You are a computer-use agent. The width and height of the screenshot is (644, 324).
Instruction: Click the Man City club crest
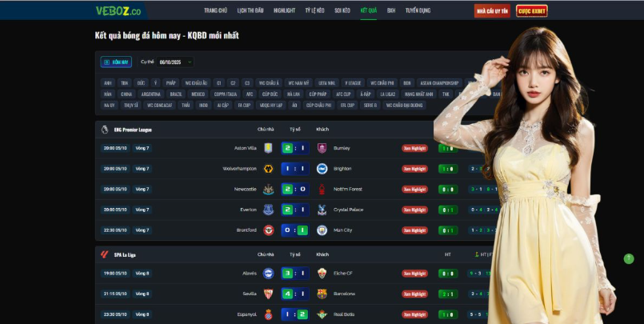click(322, 230)
